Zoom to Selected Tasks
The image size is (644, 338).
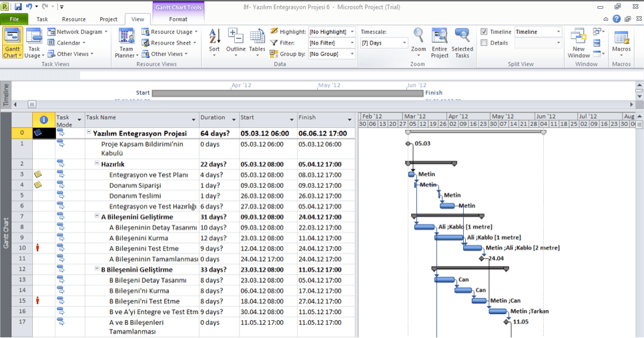coord(462,43)
